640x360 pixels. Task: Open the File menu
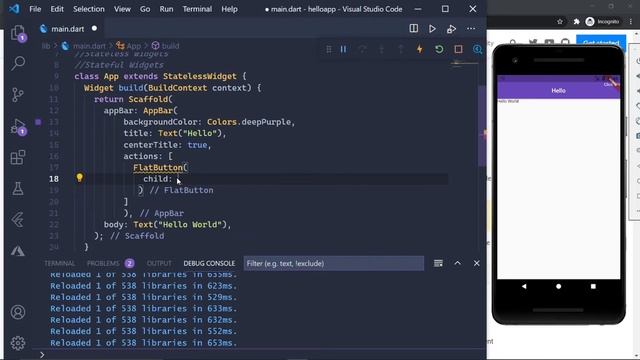tap(35, 9)
